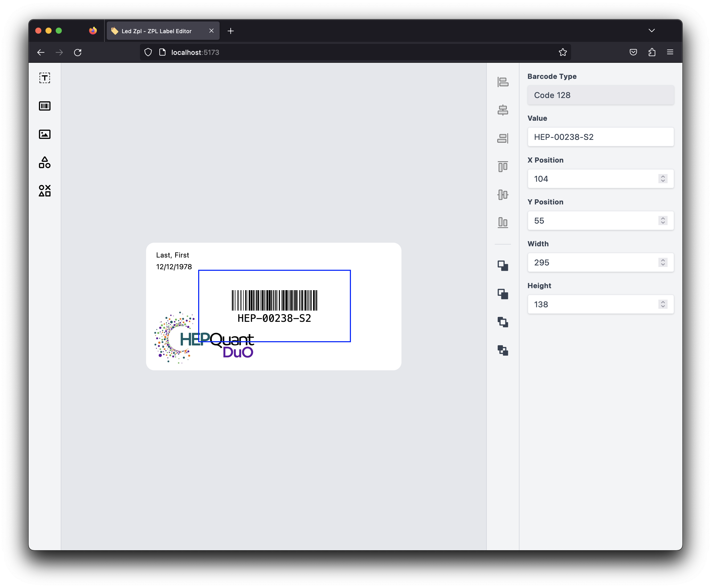
Task: Click the fourth layer order icon
Action: [503, 350]
